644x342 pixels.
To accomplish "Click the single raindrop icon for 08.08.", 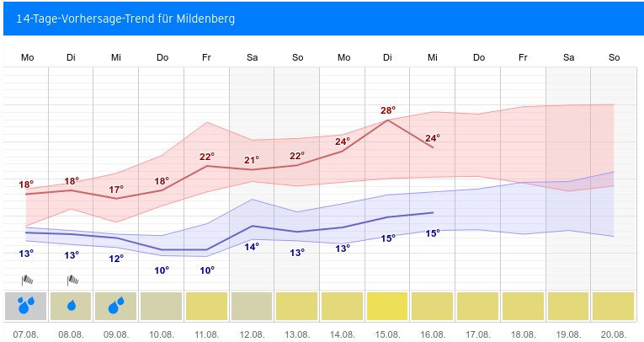I will point(72,306).
